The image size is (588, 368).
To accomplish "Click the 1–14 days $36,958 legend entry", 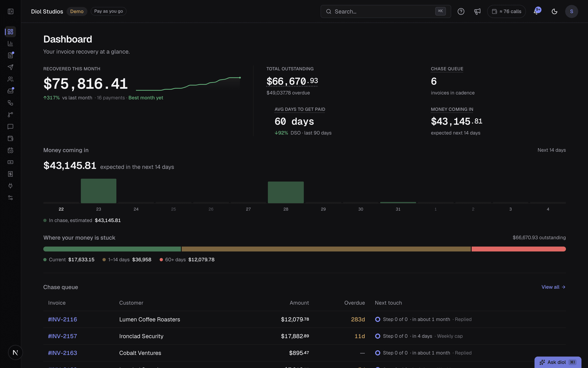I will tap(127, 260).
